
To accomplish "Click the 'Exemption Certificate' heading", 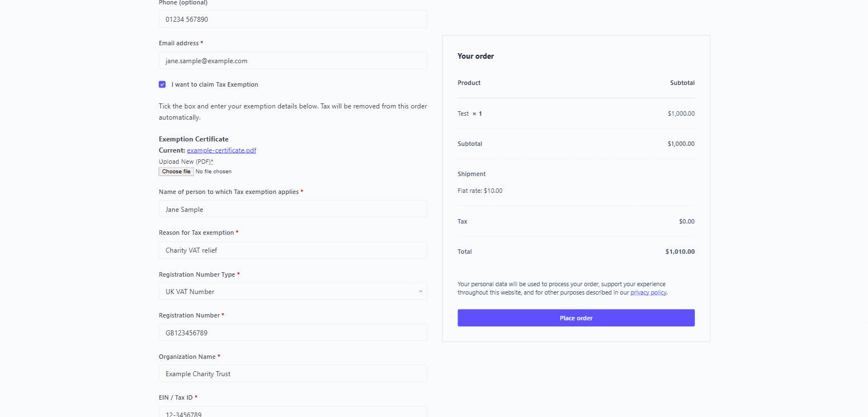I will (x=193, y=139).
